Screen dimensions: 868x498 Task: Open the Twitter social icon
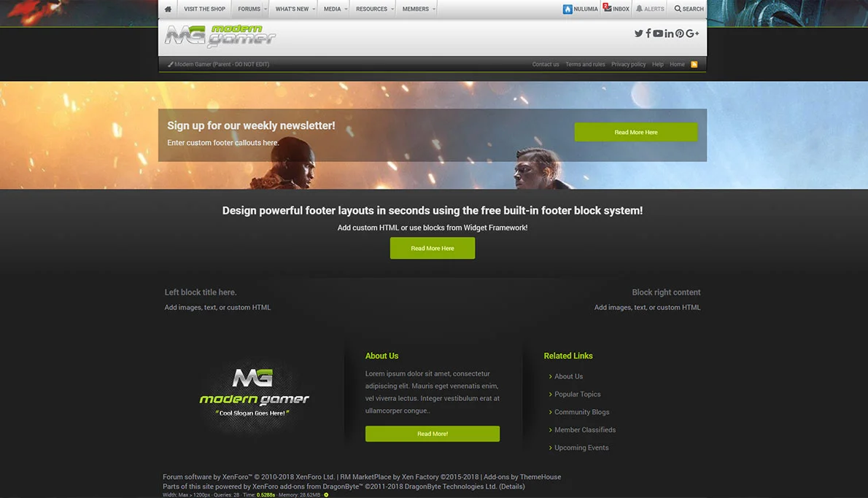(x=638, y=34)
